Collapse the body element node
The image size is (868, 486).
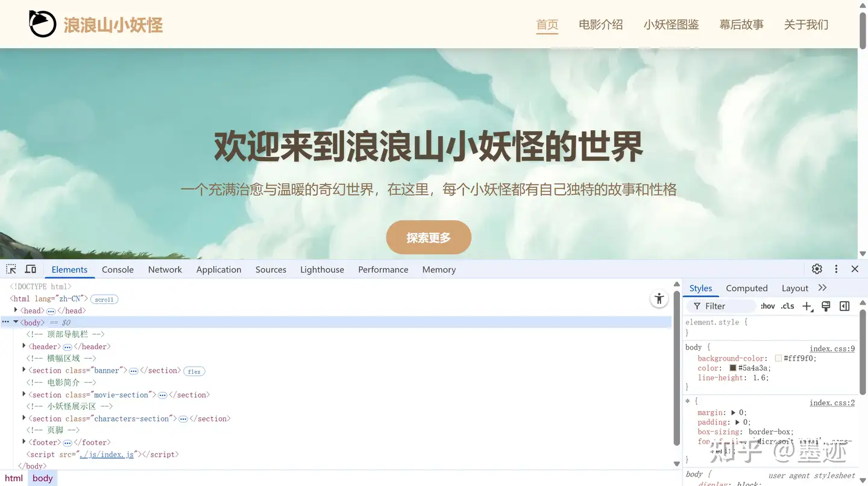(x=16, y=322)
